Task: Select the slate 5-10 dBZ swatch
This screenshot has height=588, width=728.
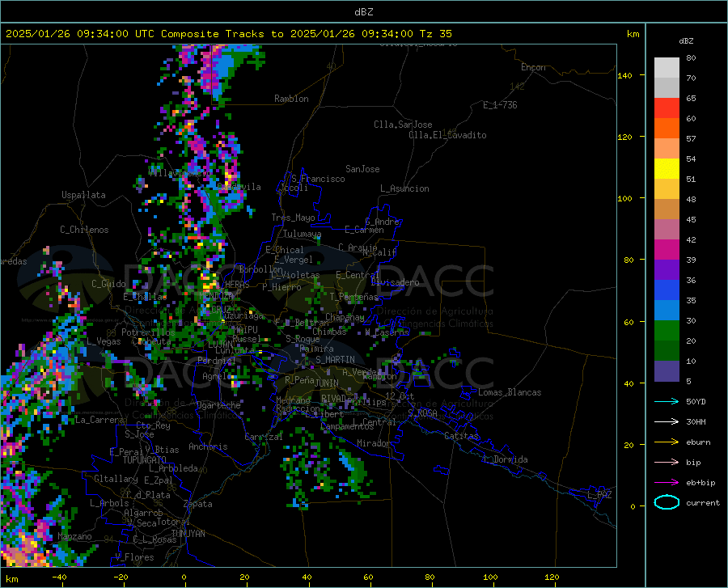Action: click(x=667, y=371)
